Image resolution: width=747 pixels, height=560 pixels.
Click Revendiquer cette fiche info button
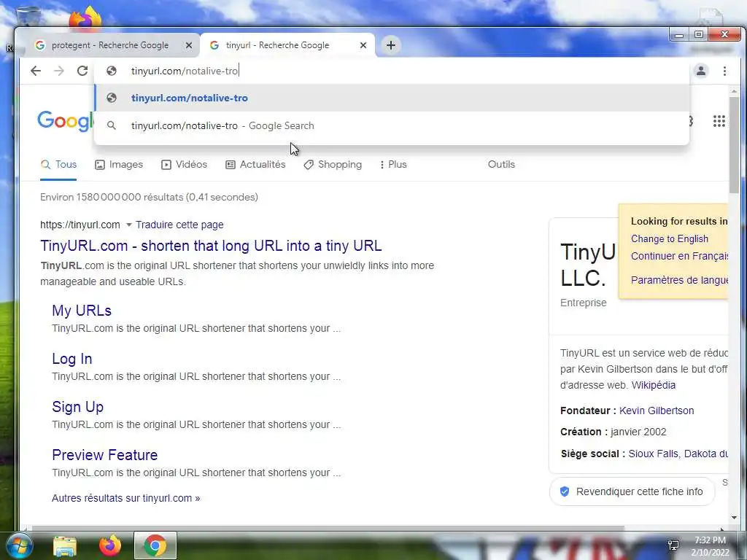tap(632, 491)
